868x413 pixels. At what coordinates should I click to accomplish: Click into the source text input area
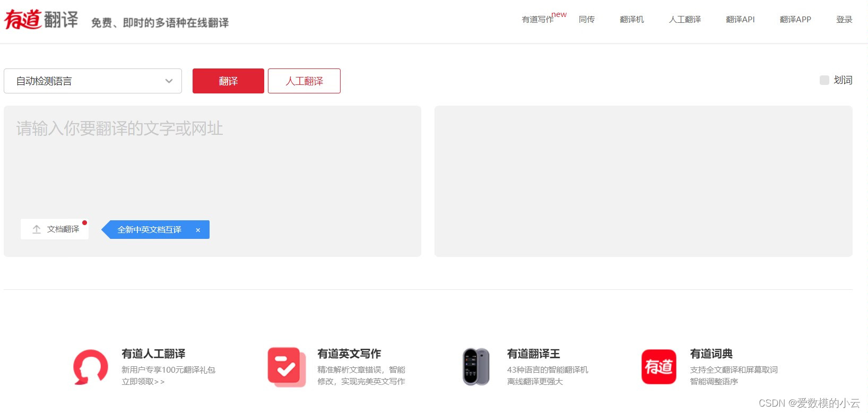pos(212,181)
